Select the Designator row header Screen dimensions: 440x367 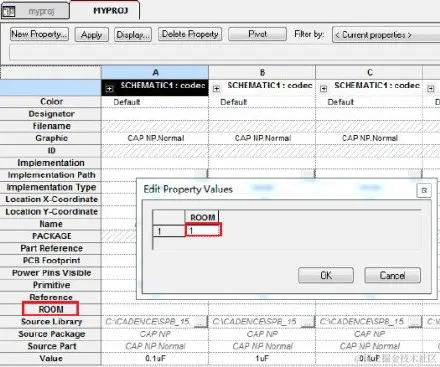click(x=51, y=114)
